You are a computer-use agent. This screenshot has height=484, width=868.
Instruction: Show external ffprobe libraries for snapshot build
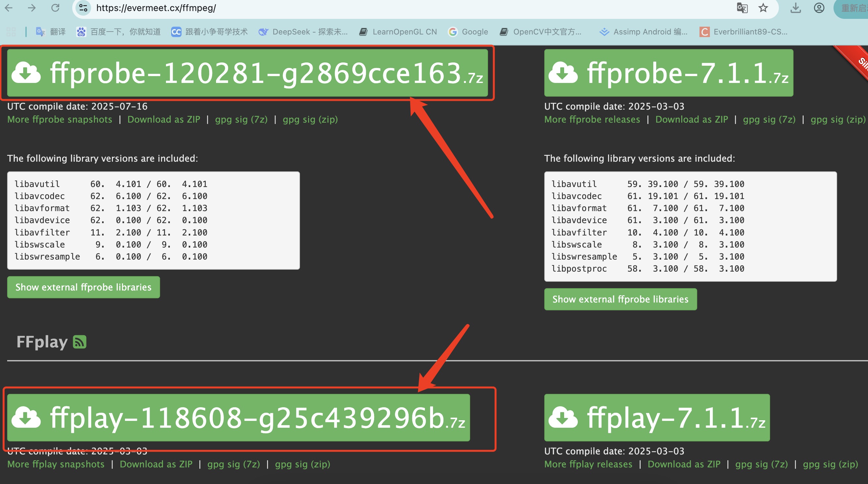tap(84, 287)
